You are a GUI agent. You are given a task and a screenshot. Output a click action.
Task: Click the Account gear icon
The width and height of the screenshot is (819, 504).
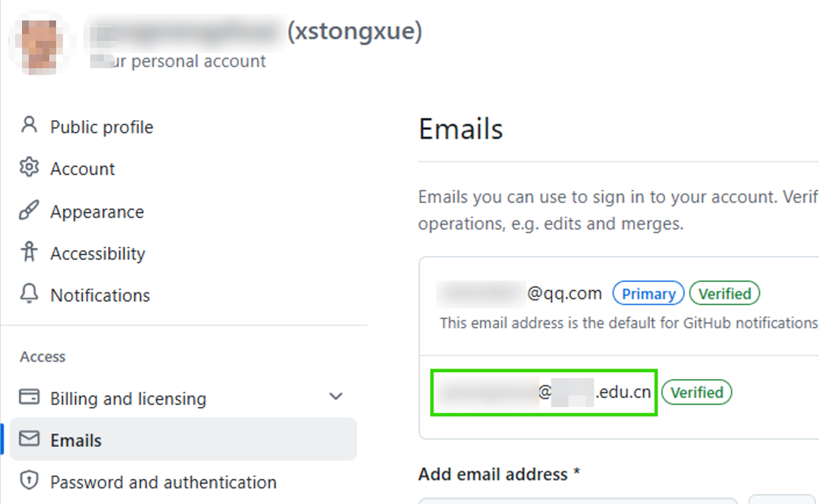coord(29,167)
